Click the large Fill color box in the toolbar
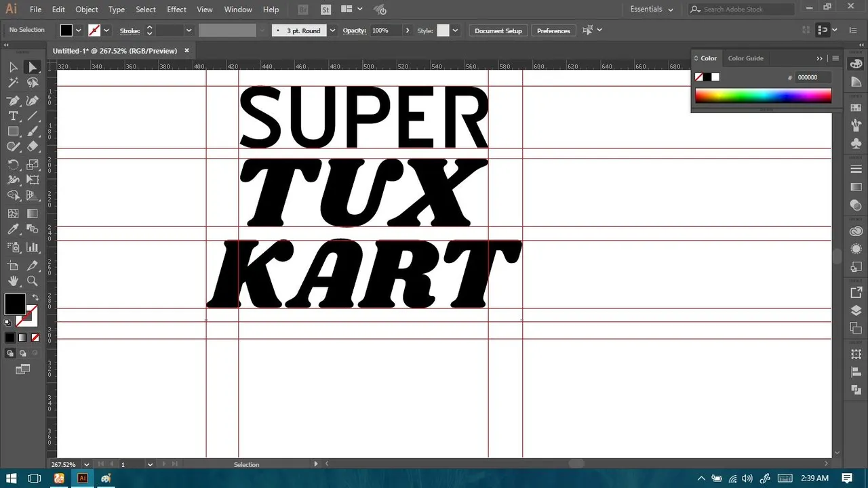This screenshot has height=488, width=868. point(15,304)
